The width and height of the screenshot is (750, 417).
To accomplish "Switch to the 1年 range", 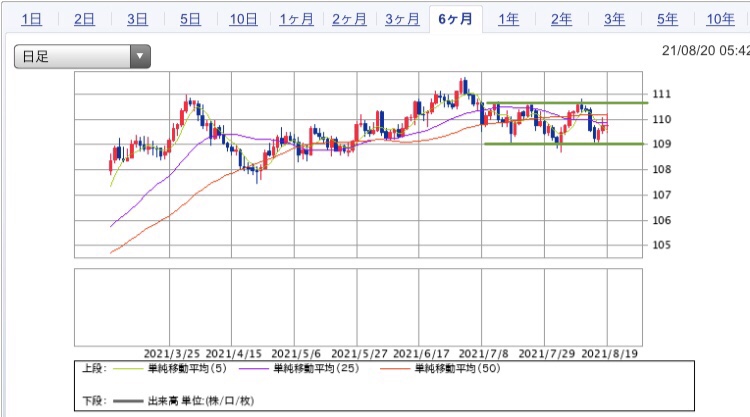I will coord(508,19).
